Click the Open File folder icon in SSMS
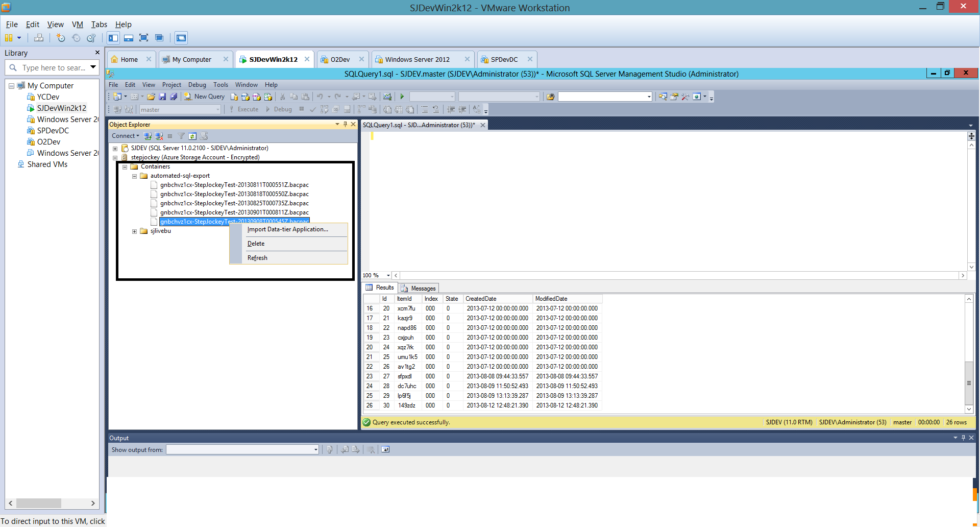Image resolution: width=980 pixels, height=527 pixels. tap(151, 97)
